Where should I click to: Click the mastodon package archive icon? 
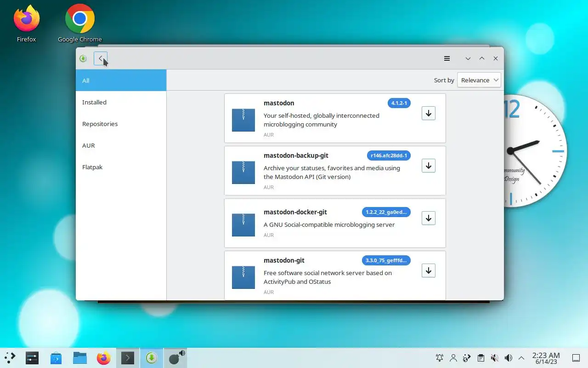tap(243, 120)
